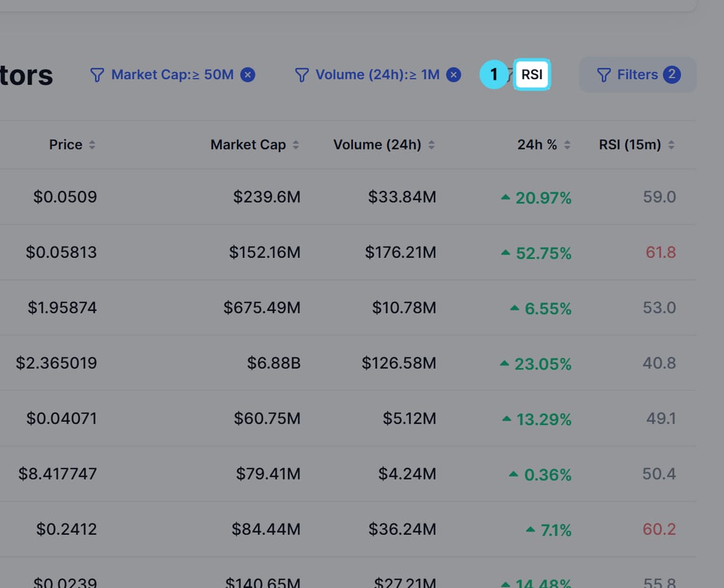Sort table by 24h % arrows
This screenshot has height=588, width=724.
(x=567, y=145)
